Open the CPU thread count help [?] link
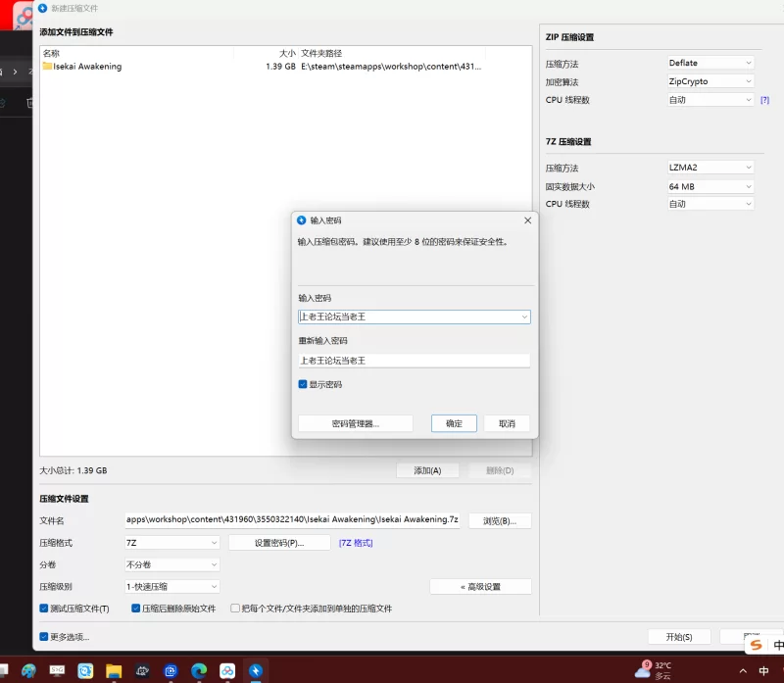 click(x=764, y=100)
